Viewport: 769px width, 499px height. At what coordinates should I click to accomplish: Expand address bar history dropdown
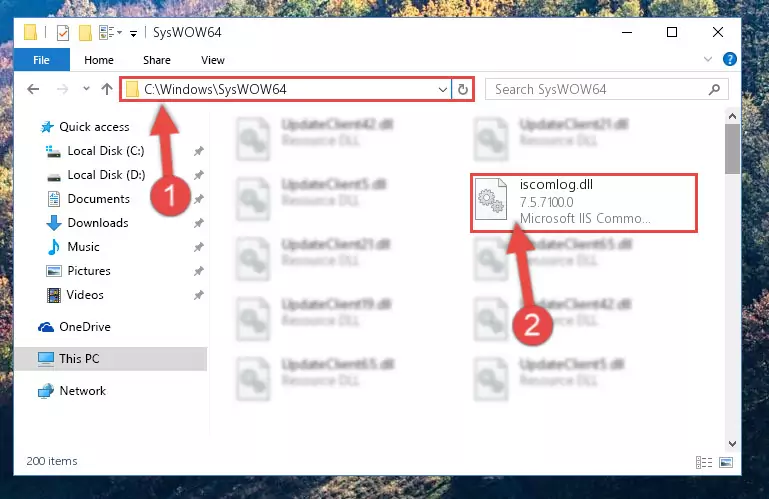tap(442, 89)
